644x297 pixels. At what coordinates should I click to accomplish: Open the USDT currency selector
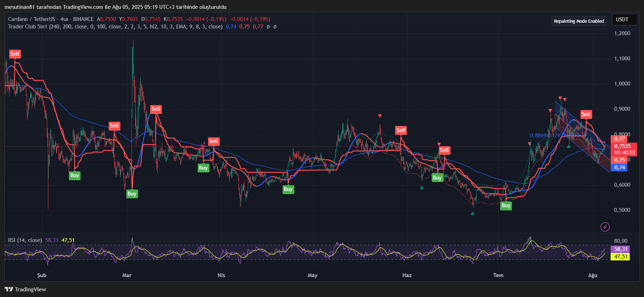622,20
